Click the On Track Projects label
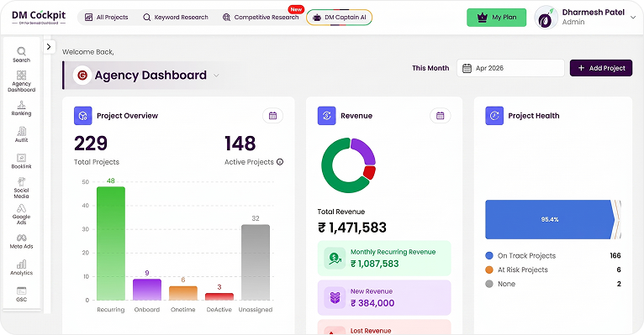Viewport: 644px width, 335px height. (x=526, y=256)
